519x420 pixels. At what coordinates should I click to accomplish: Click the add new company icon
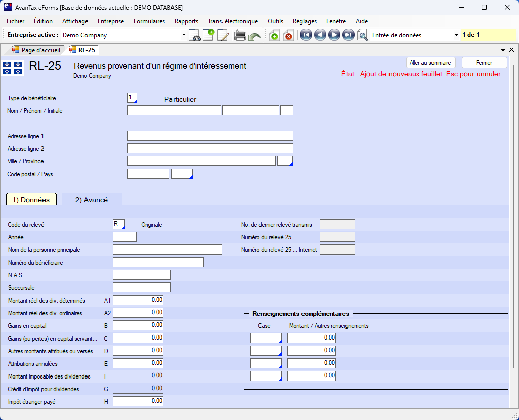coord(208,35)
